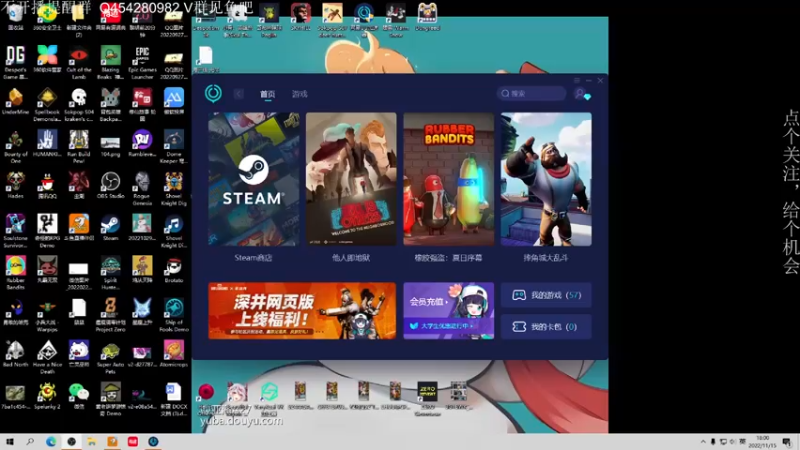Screen dimensions: 800x450
Task: Click the taskbar clock showing 18:00
Action: tap(763, 442)
